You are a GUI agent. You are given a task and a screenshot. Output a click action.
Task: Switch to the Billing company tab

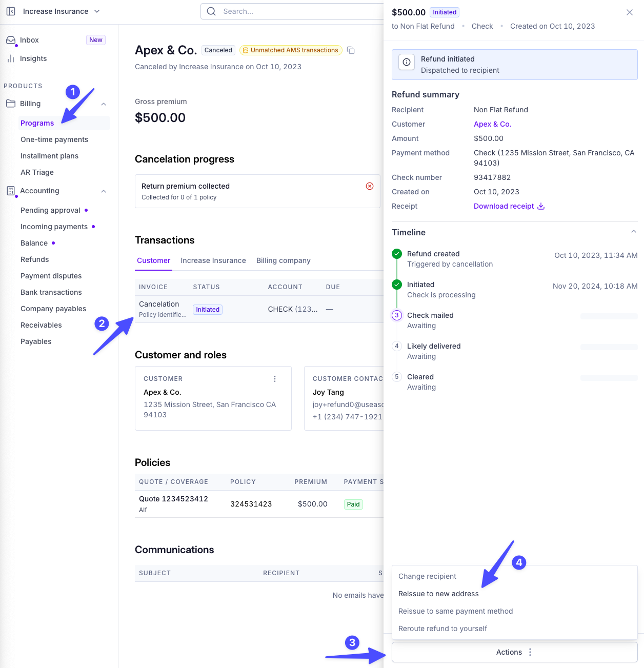pyautogui.click(x=284, y=260)
